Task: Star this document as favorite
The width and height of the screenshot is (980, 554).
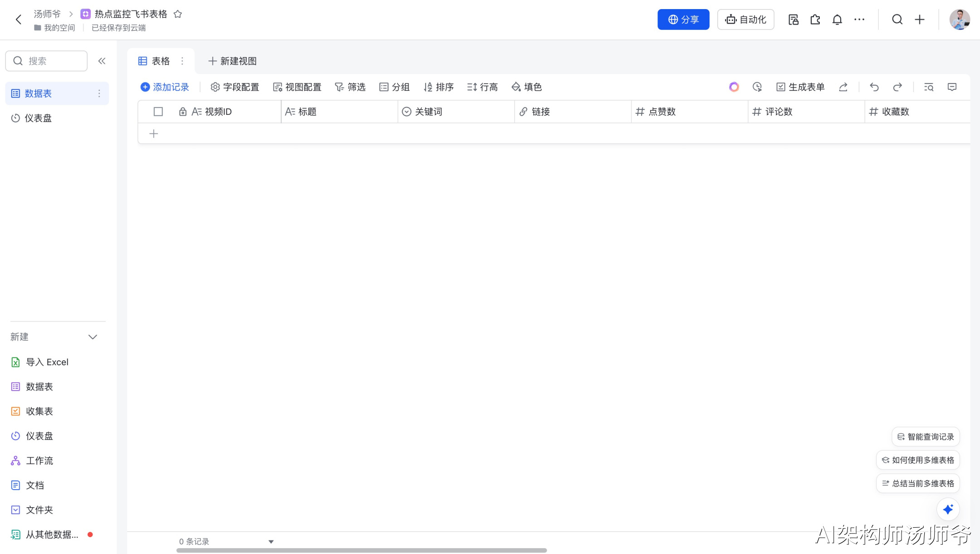Action: click(x=178, y=14)
